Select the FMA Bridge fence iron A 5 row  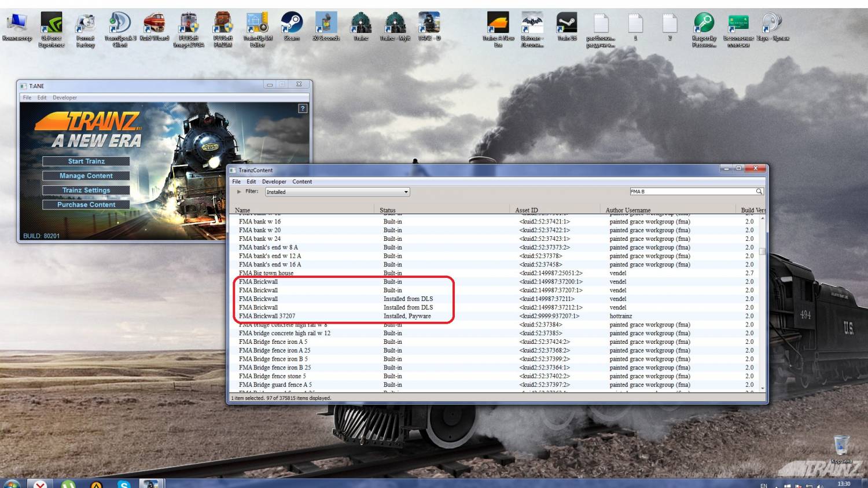click(x=494, y=342)
